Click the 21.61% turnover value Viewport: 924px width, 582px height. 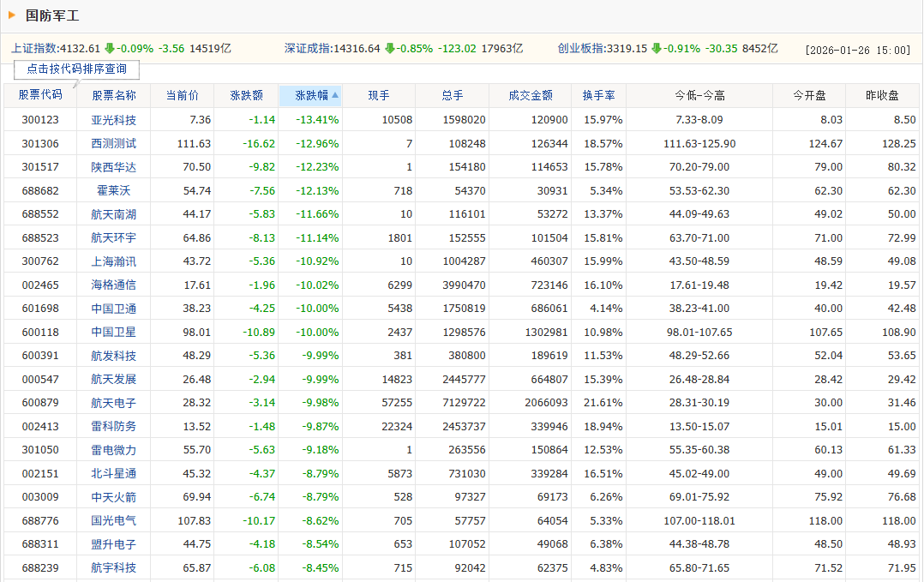(603, 402)
